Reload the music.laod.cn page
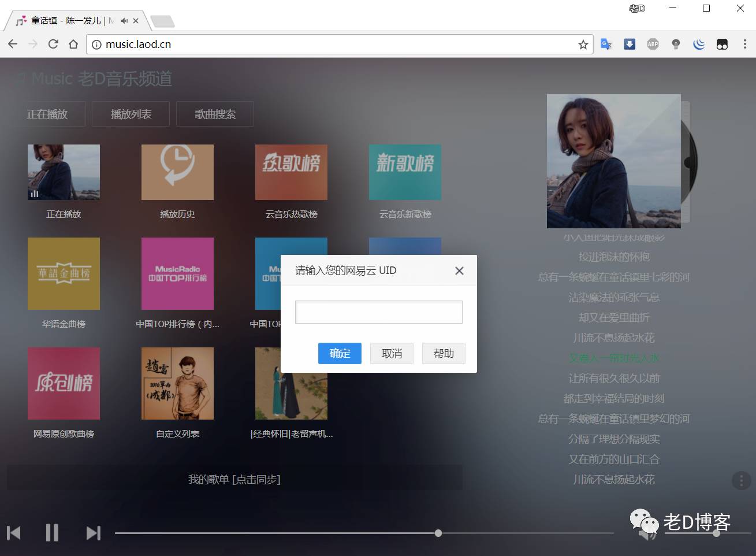Image resolution: width=756 pixels, height=556 pixels. [53, 44]
